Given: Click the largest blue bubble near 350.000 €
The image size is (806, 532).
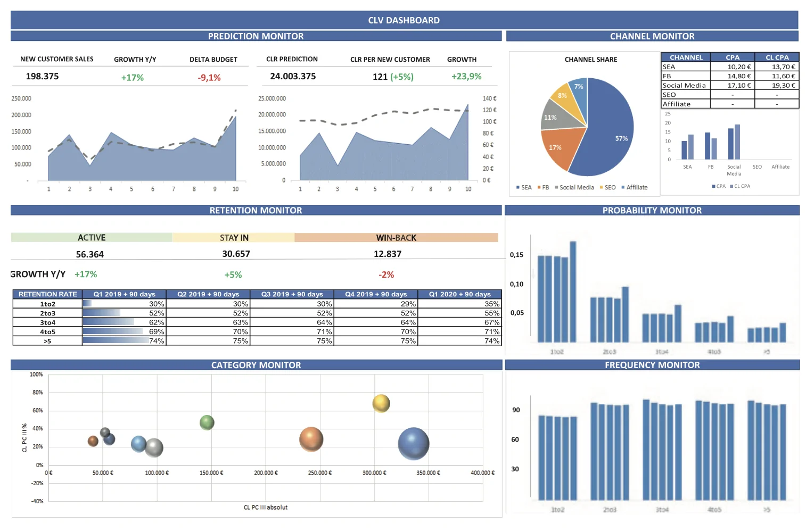Looking at the screenshot, I should 414,444.
